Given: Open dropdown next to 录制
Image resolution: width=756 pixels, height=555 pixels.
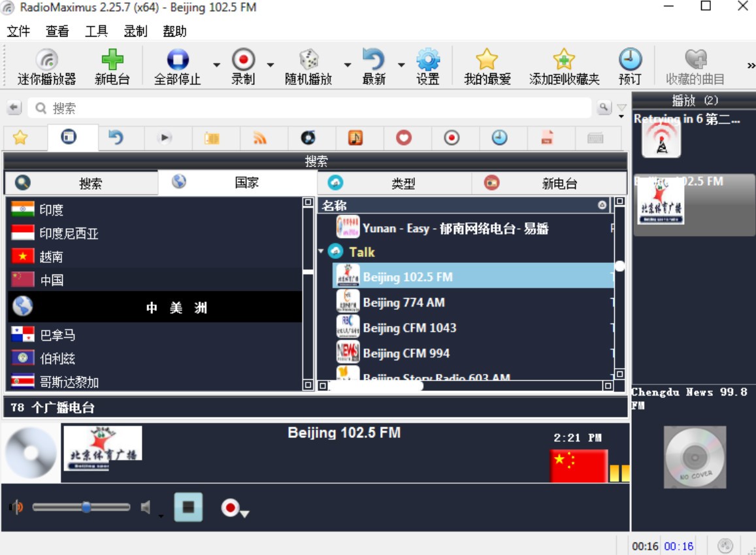Looking at the screenshot, I should 271,65.
